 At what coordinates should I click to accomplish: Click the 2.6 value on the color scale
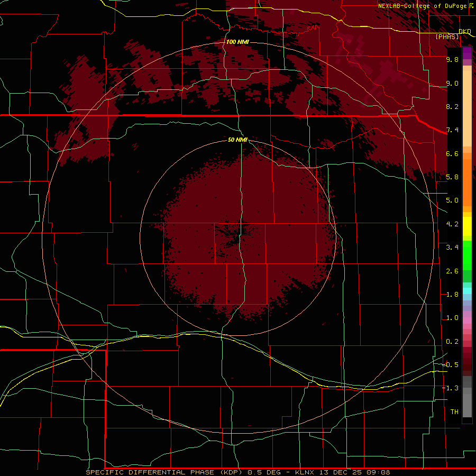[x=452, y=271]
